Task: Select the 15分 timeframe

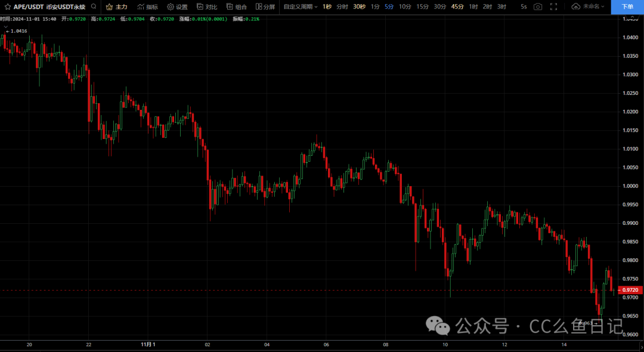Action: (422, 7)
